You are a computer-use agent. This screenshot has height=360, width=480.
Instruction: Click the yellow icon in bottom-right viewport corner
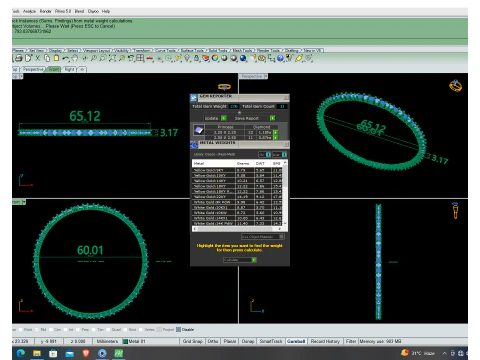[x=455, y=210]
